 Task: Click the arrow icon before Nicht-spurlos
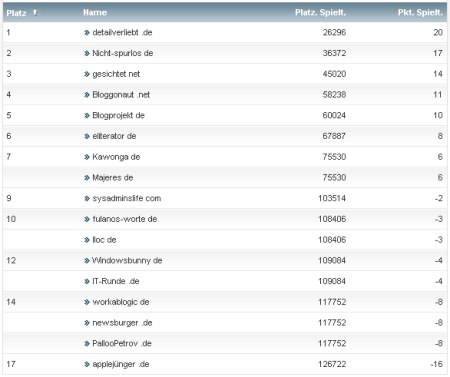click(x=87, y=53)
